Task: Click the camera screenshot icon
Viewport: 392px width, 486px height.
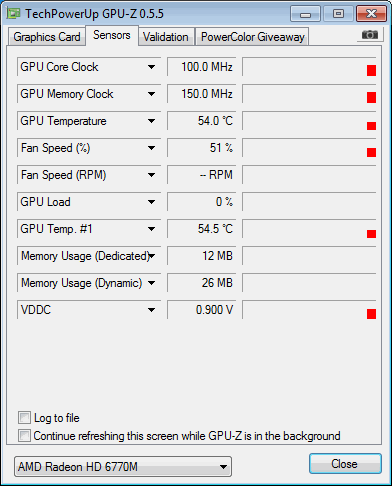Action: coord(370,35)
